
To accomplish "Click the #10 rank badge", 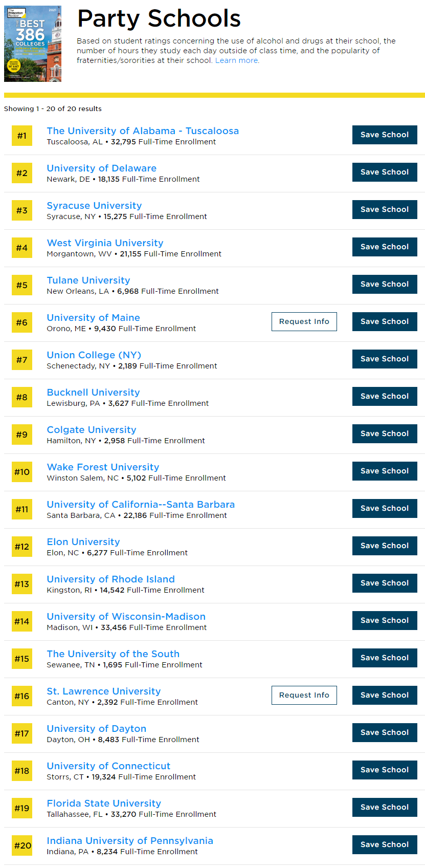I will 22,472.
